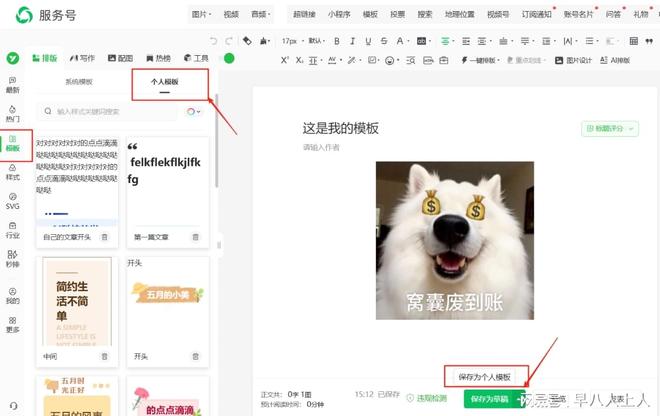
Task: Click the template search input field
Action: click(107, 112)
